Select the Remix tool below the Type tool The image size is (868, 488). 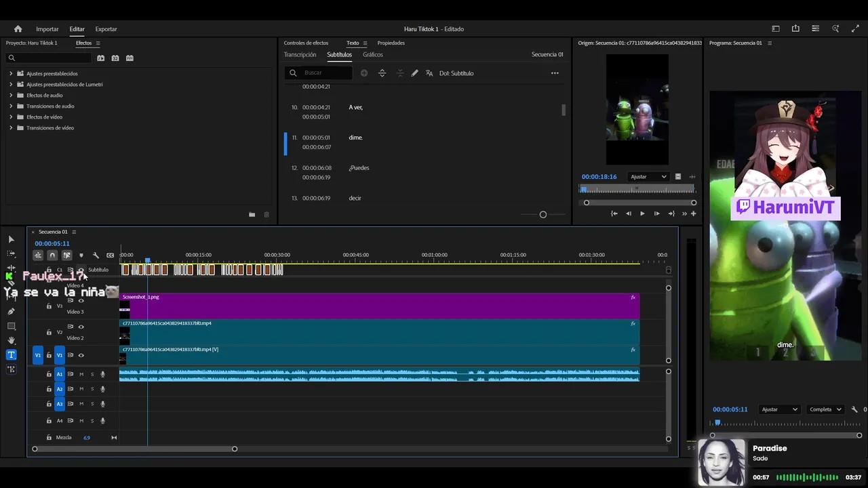[11, 369]
